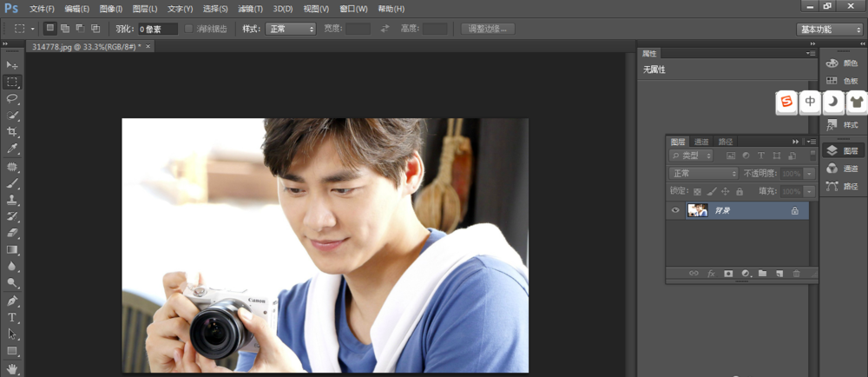Select the Lasso tool
This screenshot has height=377, width=868.
(x=12, y=98)
